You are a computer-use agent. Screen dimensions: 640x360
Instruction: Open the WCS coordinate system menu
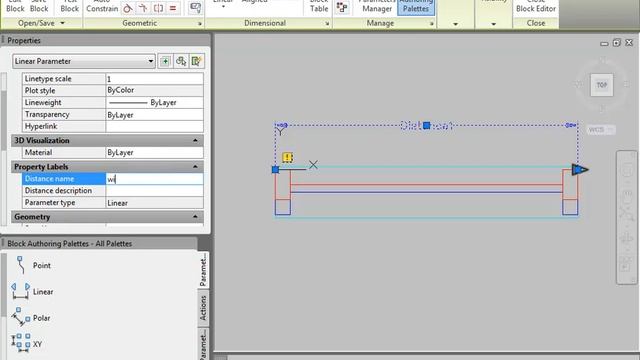click(x=601, y=130)
